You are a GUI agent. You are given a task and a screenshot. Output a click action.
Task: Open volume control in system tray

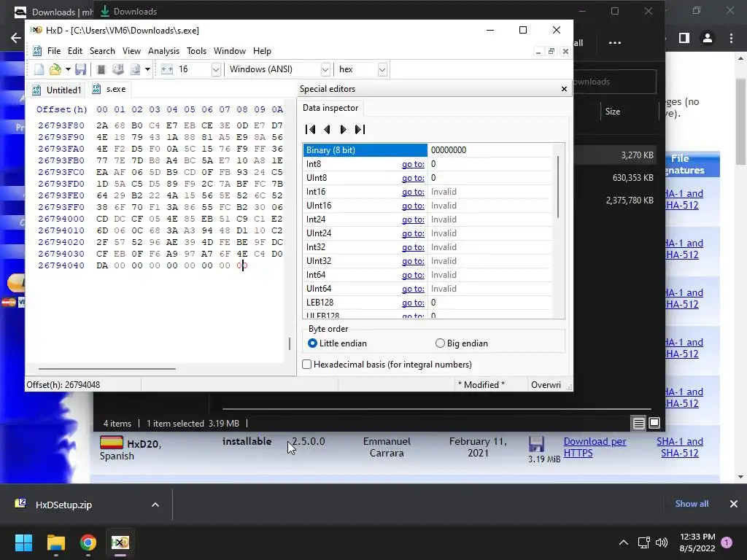pyautogui.click(x=662, y=542)
